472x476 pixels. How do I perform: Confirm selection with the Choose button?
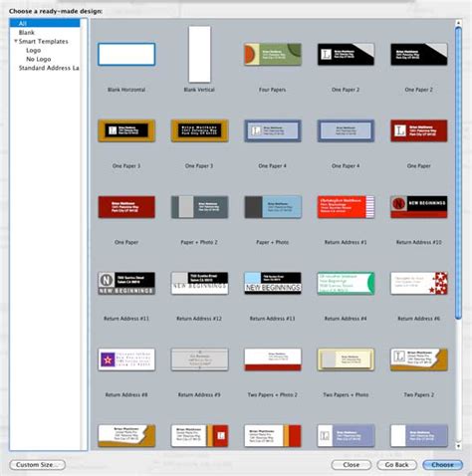point(443,465)
